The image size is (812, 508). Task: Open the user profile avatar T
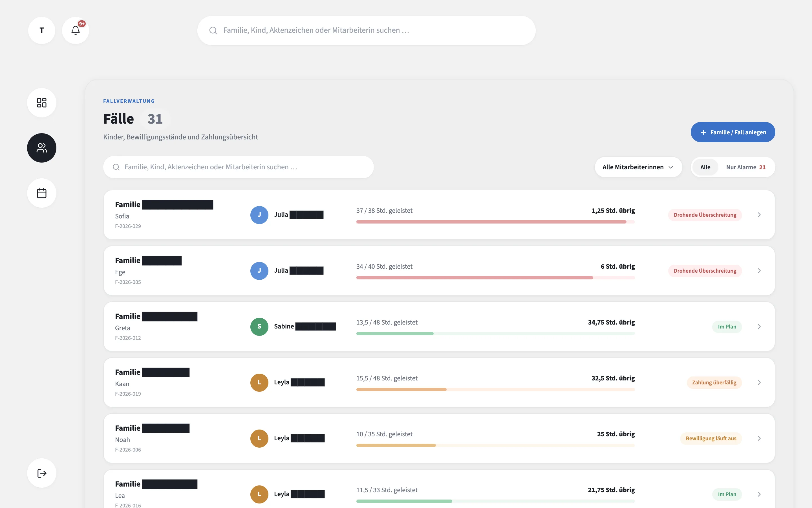click(x=42, y=30)
